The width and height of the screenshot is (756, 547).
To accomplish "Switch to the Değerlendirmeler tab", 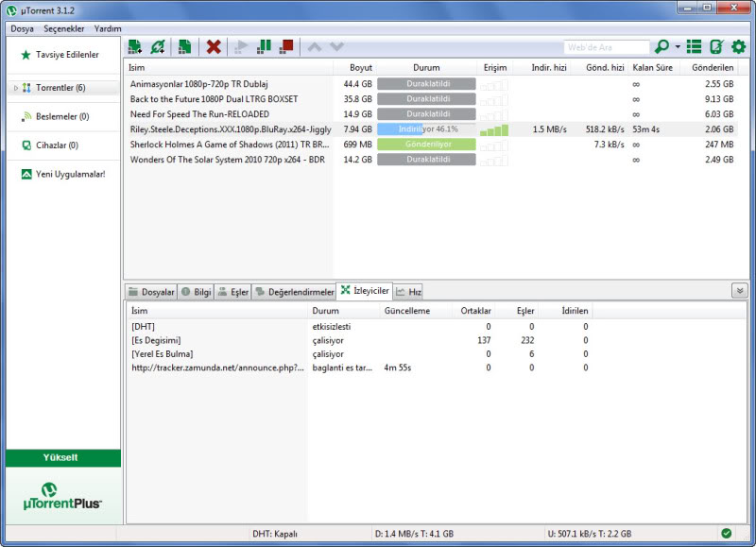I will pos(294,292).
